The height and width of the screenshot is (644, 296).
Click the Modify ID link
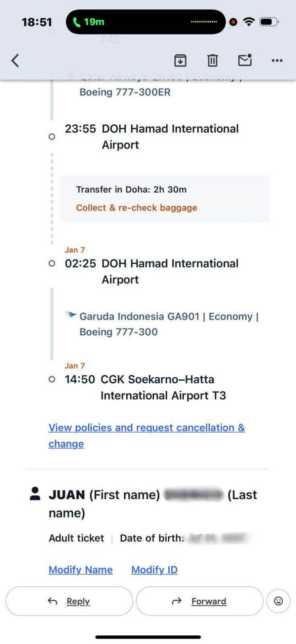154,570
